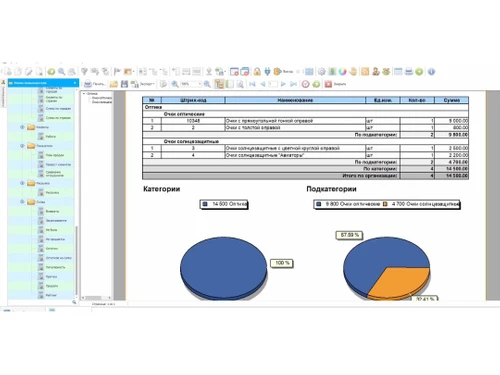Open settings with the gear icon

click(322, 71)
